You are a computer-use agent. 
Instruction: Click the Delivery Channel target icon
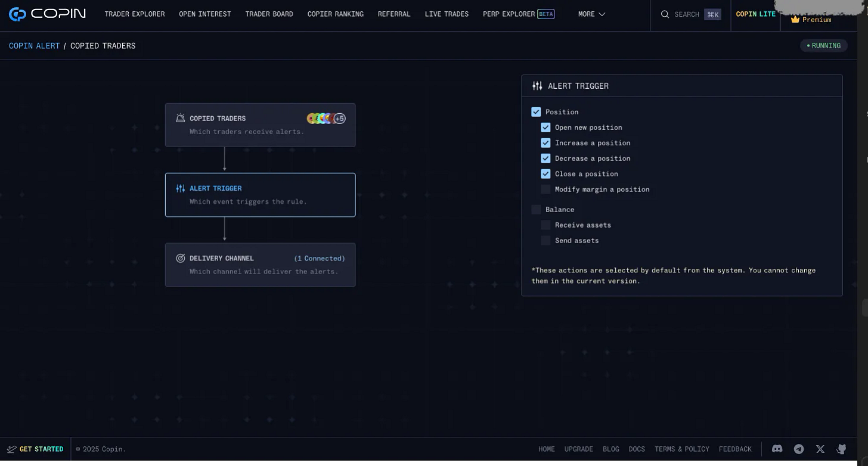(180, 258)
